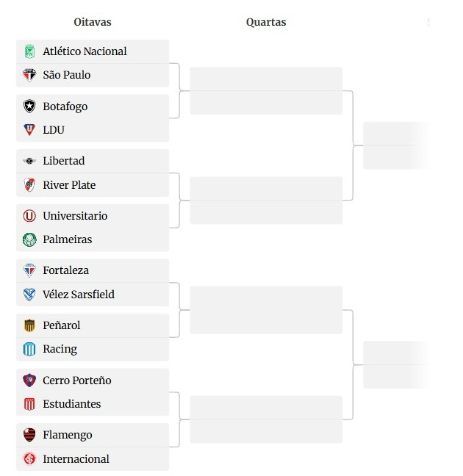Select the Oitavas round heading
The height and width of the screenshot is (476, 463).
(x=93, y=22)
